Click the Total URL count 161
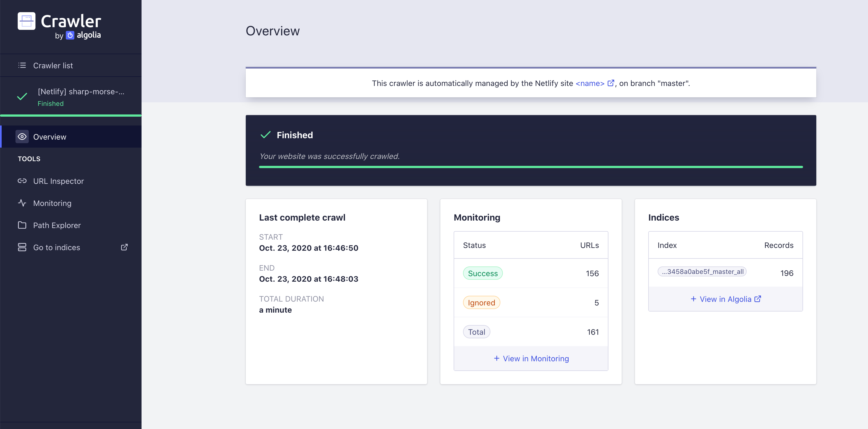The width and height of the screenshot is (868, 429). (x=593, y=332)
